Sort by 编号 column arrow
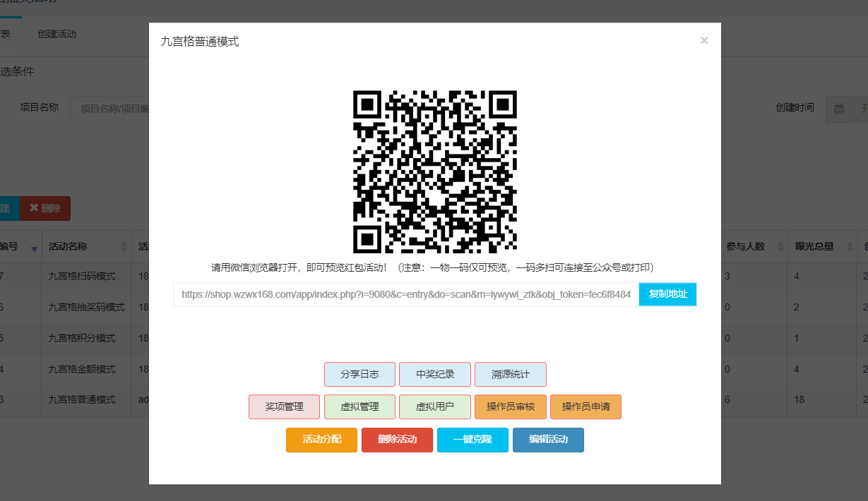The image size is (868, 501). pyautogui.click(x=34, y=248)
